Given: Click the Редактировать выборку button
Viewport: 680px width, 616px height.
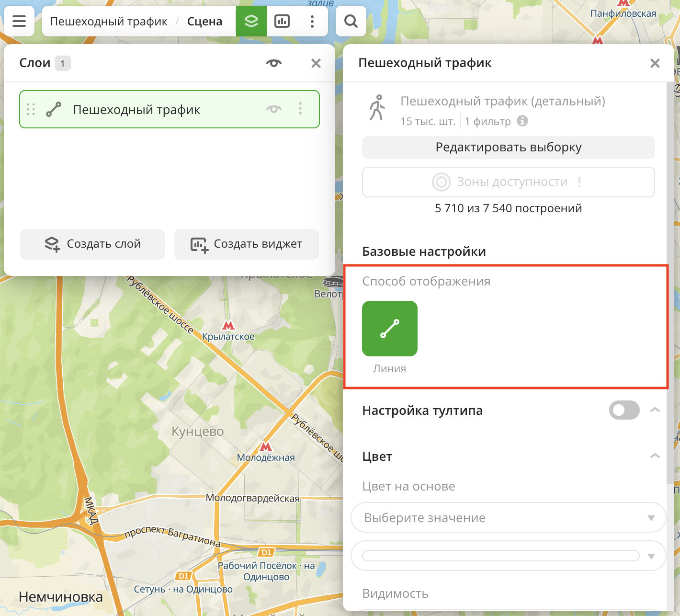Looking at the screenshot, I should (x=508, y=148).
